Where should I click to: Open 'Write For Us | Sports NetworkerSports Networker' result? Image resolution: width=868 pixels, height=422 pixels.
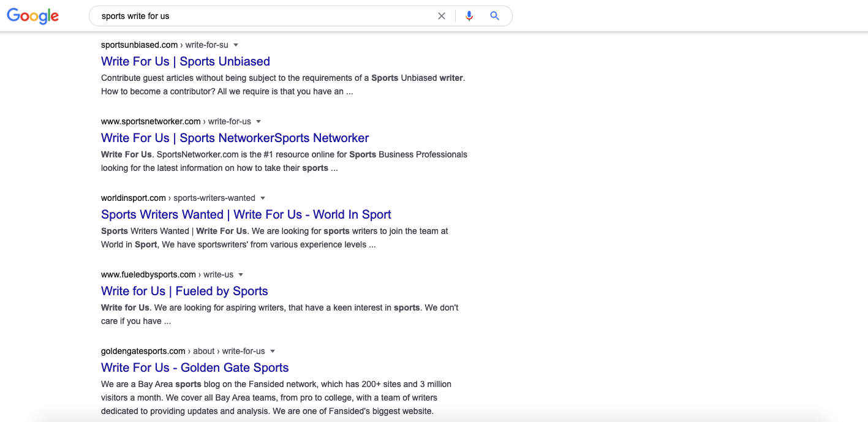coord(235,138)
